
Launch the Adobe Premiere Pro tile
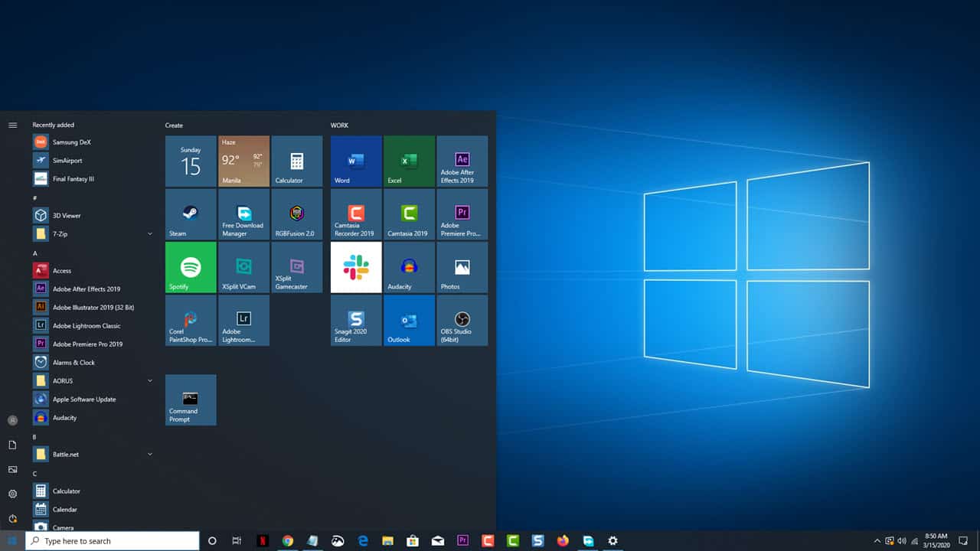point(462,214)
